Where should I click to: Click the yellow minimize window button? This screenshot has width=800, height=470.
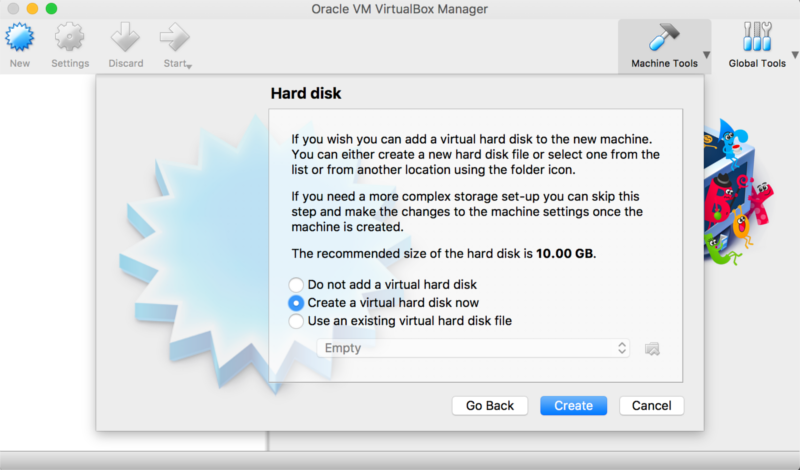[32, 9]
